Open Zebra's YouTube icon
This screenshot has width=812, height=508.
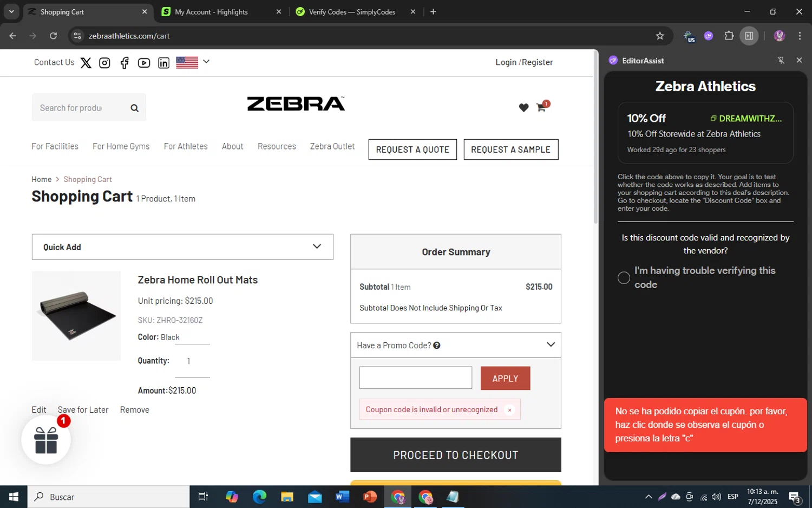pyautogui.click(x=144, y=63)
